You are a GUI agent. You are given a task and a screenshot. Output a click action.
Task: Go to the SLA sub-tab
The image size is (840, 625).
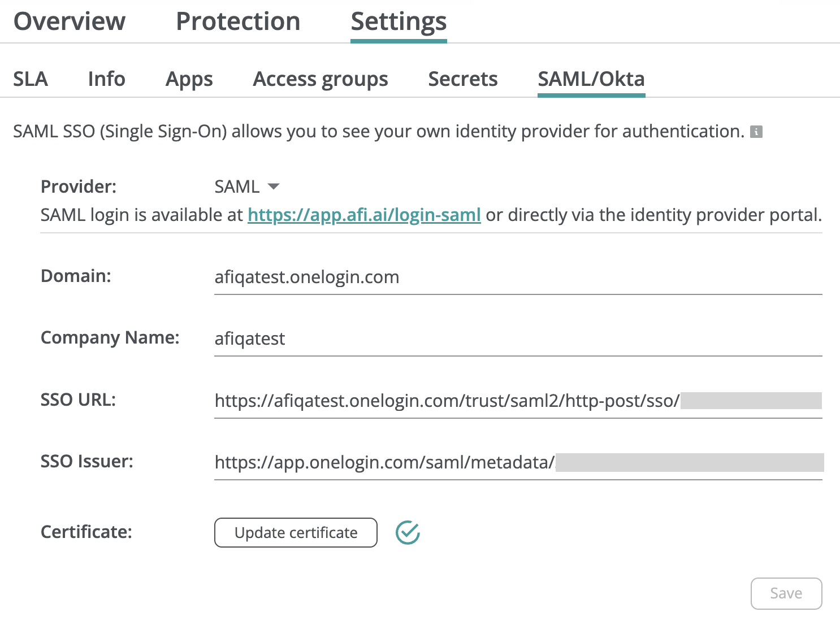click(31, 79)
